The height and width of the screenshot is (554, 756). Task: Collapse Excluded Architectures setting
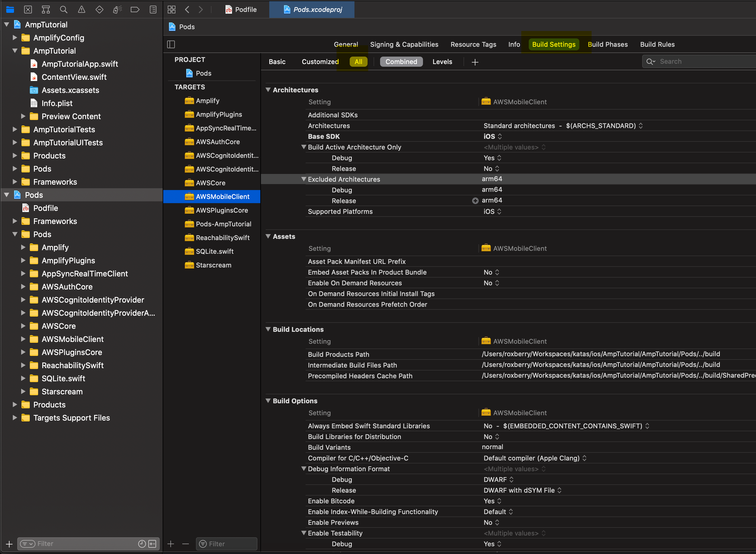pos(304,179)
